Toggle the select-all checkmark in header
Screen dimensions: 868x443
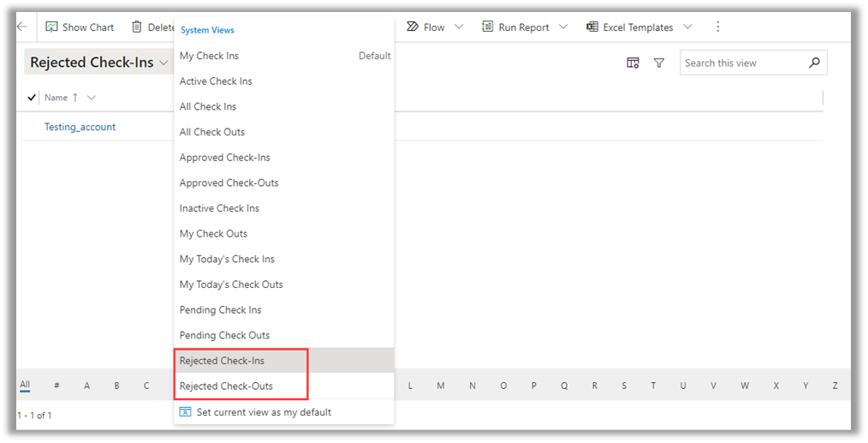(32, 98)
